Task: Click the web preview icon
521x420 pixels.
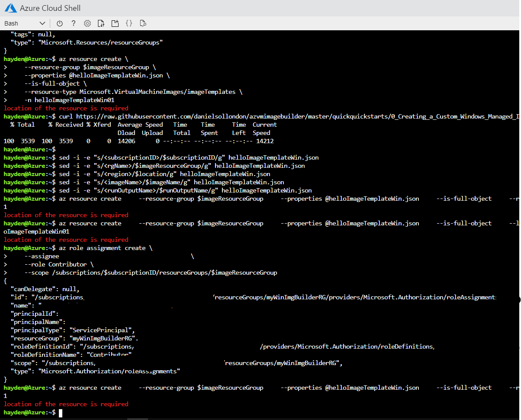Action: point(143,23)
